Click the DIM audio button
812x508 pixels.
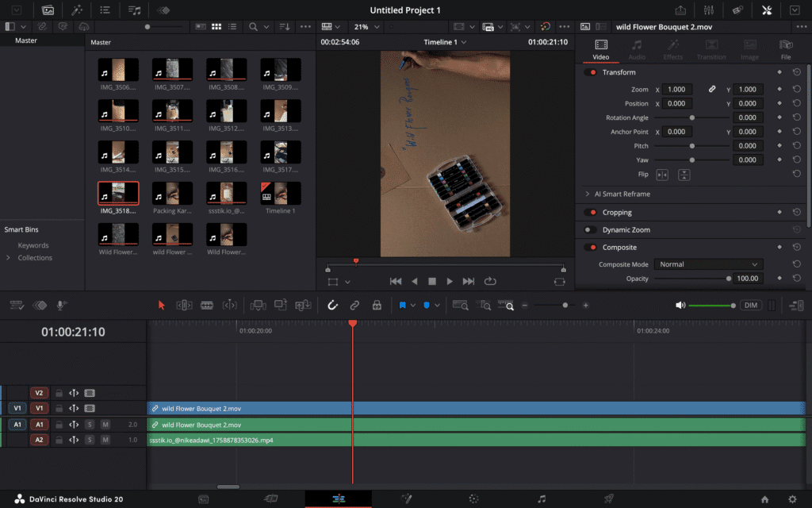coord(750,306)
